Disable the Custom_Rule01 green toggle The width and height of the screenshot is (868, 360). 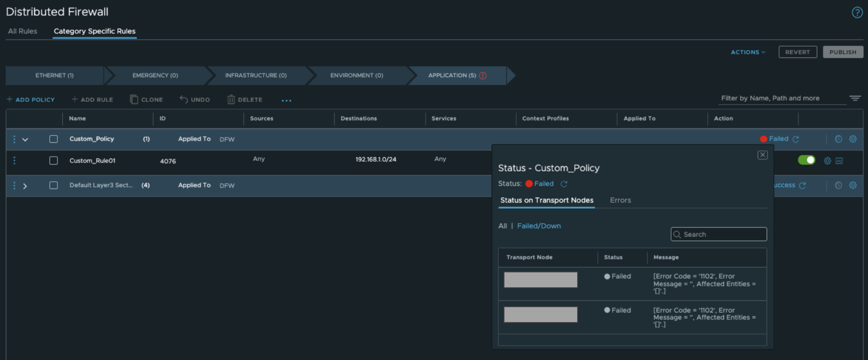click(x=806, y=160)
